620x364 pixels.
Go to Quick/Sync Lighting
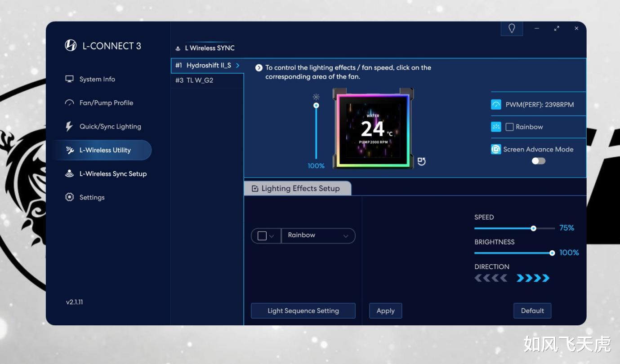tap(110, 126)
